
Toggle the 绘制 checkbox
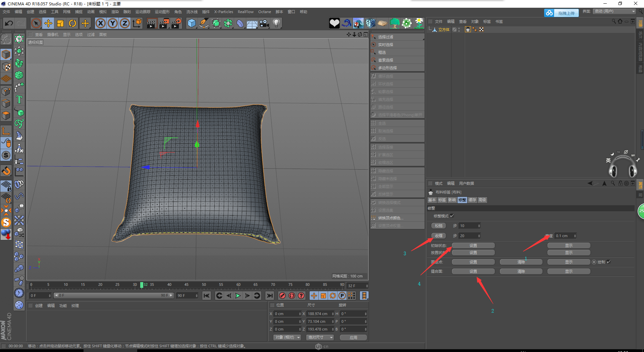tap(608, 262)
